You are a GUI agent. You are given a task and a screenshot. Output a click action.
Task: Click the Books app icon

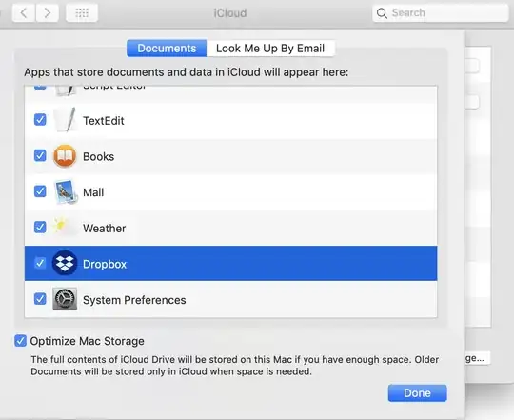pos(65,156)
